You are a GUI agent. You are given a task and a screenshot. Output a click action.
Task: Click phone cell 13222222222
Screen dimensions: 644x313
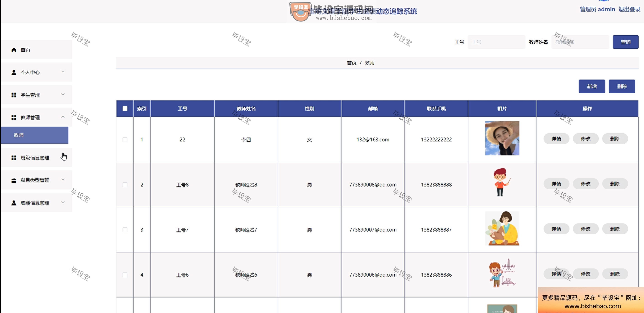[x=436, y=139]
